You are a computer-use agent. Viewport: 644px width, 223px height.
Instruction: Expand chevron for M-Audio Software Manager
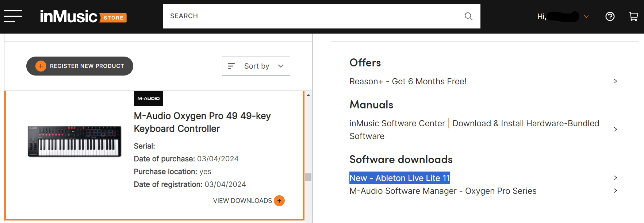tap(616, 191)
